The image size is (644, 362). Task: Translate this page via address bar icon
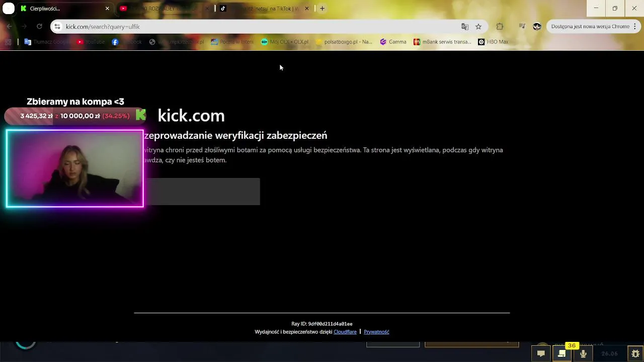point(465,27)
